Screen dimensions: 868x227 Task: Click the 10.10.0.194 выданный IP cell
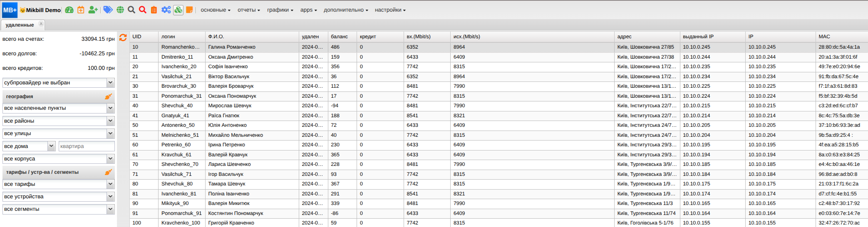712,155
